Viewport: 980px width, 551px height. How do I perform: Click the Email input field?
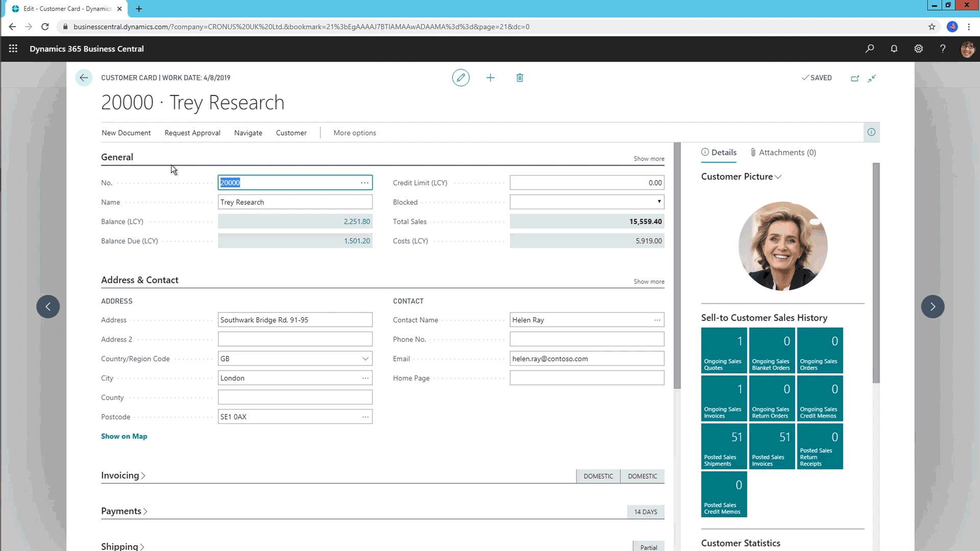[x=586, y=359]
